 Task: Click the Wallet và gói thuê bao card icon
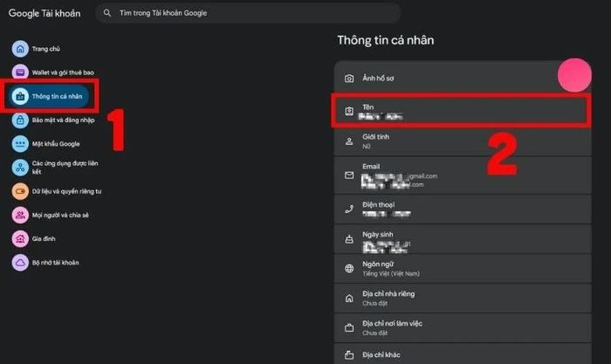pyautogui.click(x=20, y=72)
